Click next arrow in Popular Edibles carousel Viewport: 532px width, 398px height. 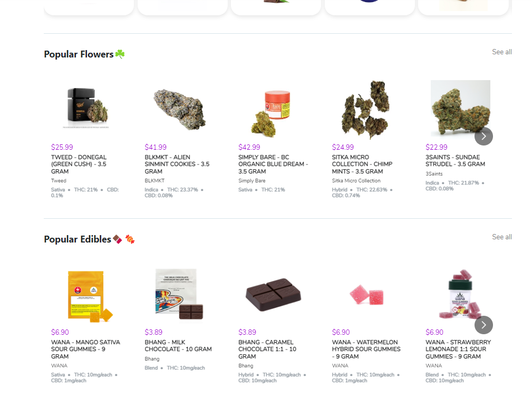[483, 325]
